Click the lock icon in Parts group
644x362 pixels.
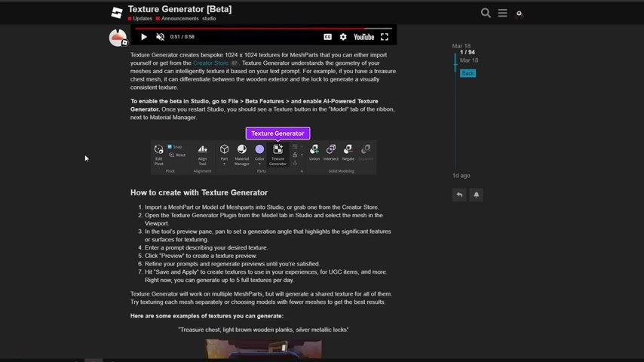(295, 155)
